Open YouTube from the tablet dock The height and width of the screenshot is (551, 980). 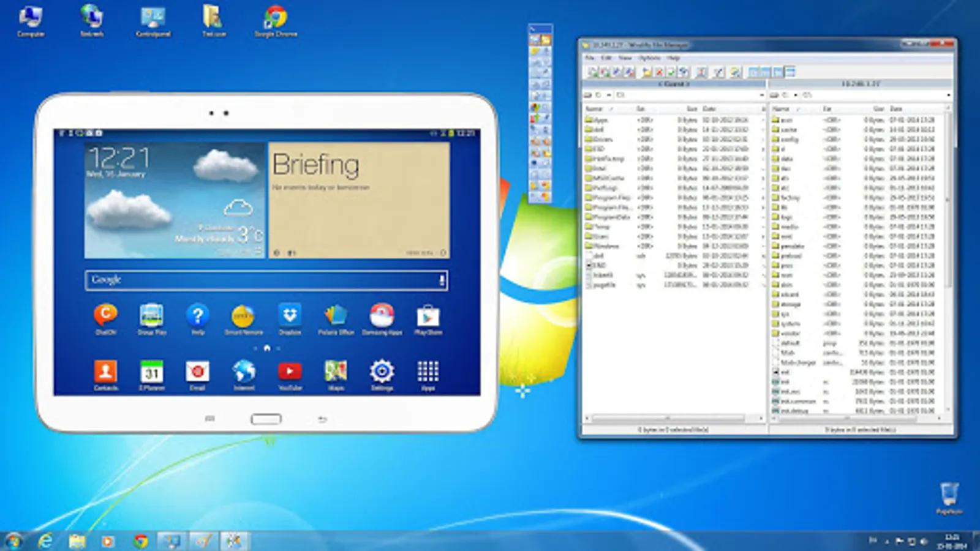(x=290, y=372)
